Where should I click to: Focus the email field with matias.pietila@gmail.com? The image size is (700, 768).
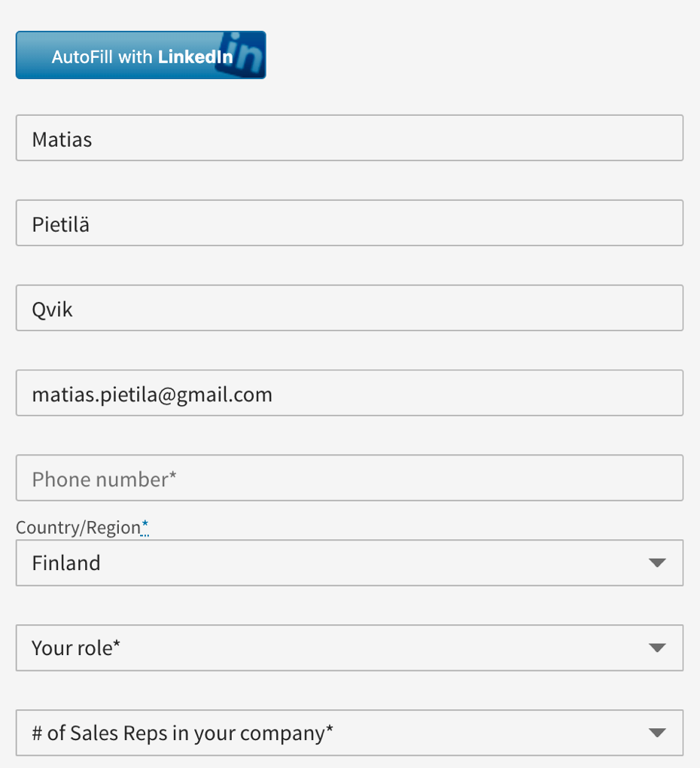(x=349, y=394)
